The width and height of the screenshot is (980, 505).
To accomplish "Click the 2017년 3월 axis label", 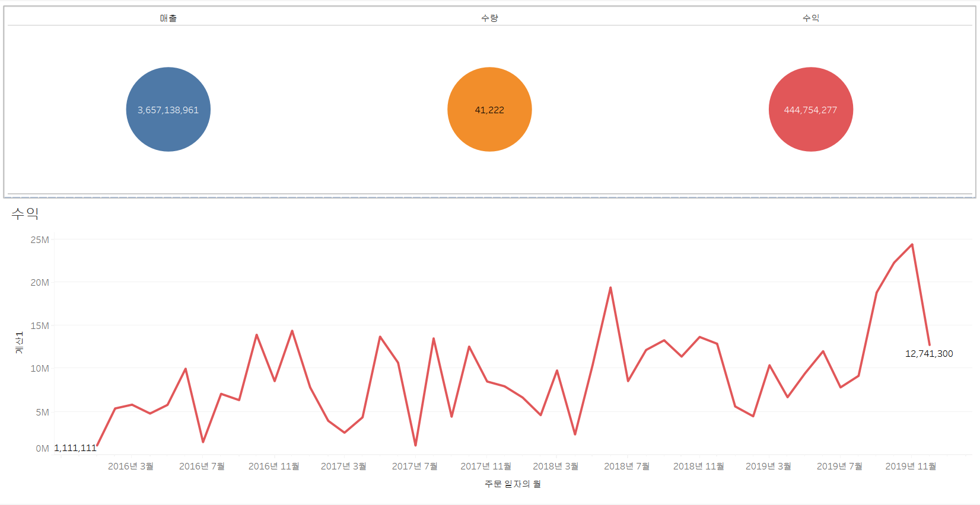I will point(343,466).
